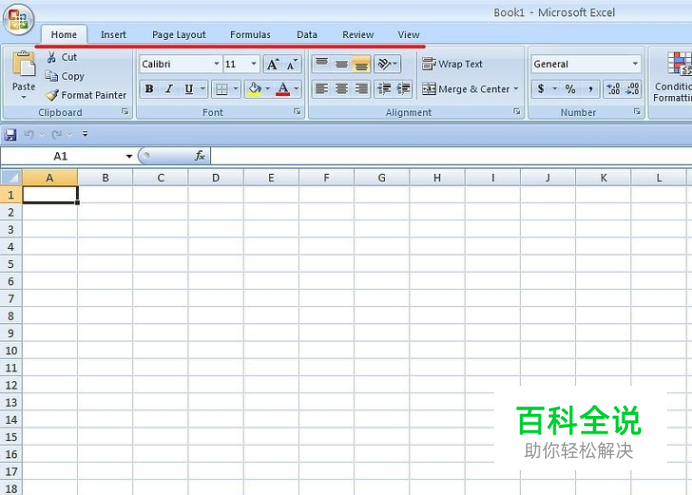Apply Accounting Number Format dollar sign
692x495 pixels.
[541, 89]
